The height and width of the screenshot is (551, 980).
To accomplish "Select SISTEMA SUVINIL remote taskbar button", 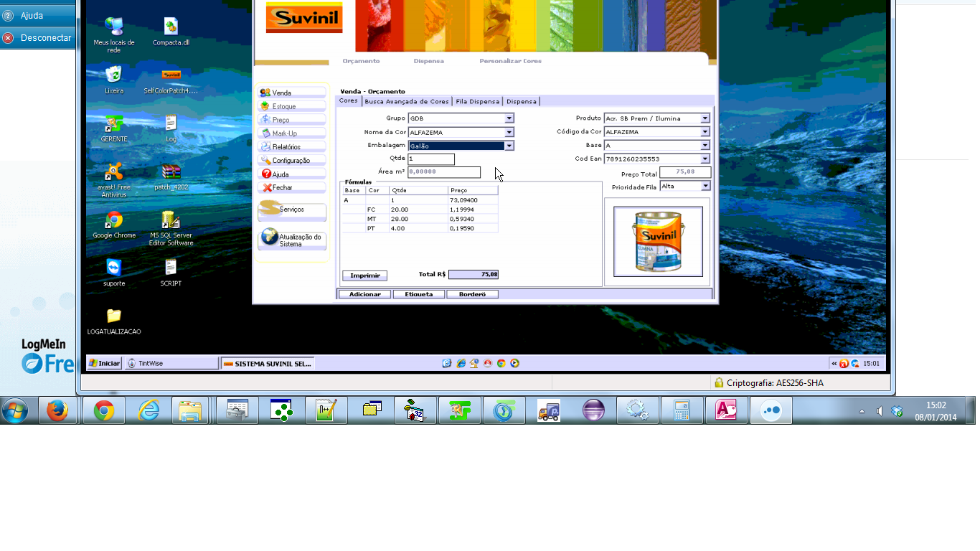I will (x=268, y=364).
